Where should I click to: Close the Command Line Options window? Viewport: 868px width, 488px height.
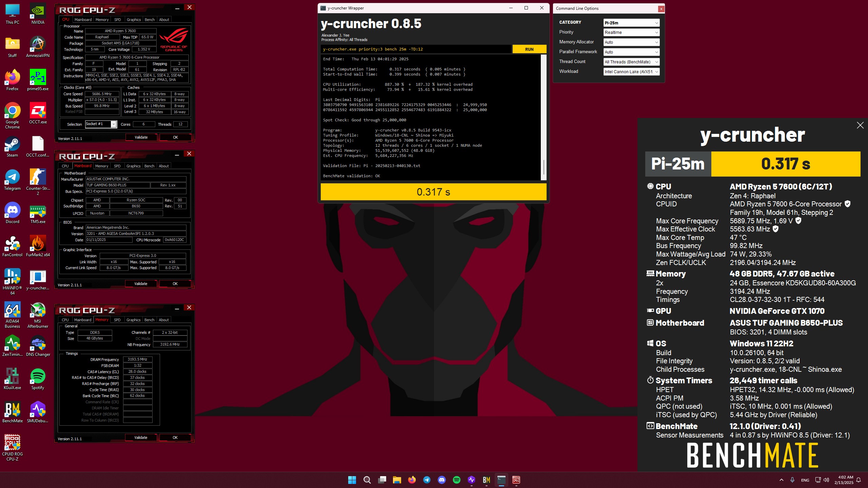click(x=661, y=8)
